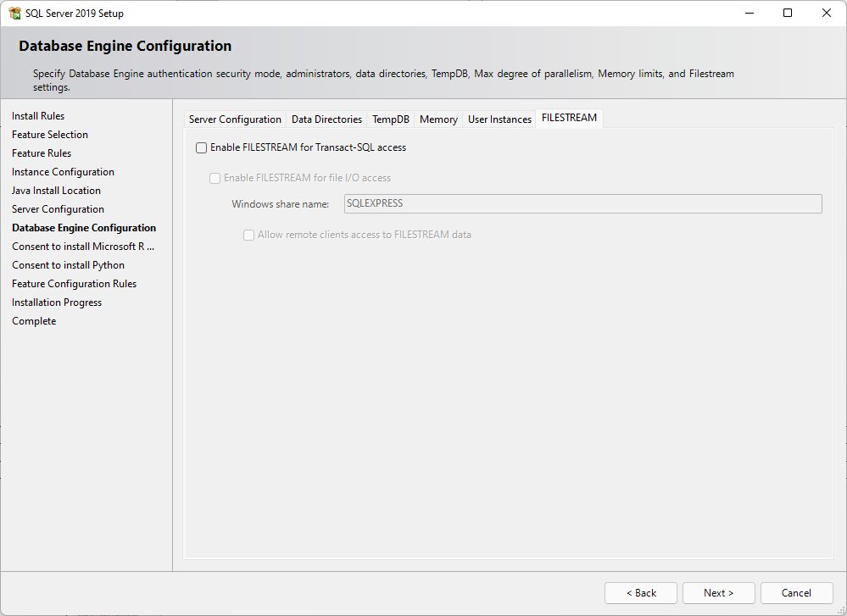Select the FILESTREAM tab
The width and height of the screenshot is (847, 616).
[x=570, y=118]
